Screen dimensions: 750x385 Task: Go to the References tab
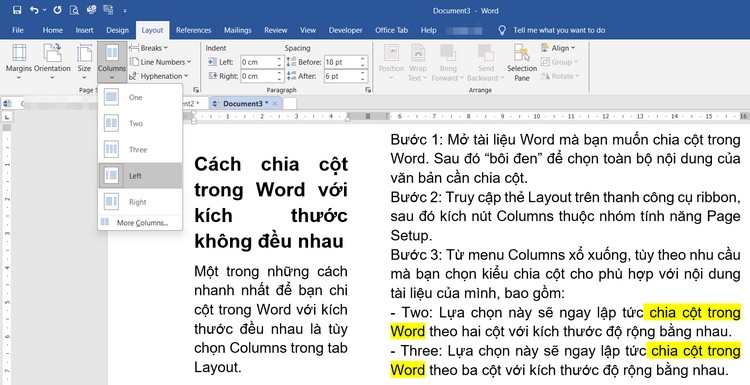pyautogui.click(x=194, y=30)
